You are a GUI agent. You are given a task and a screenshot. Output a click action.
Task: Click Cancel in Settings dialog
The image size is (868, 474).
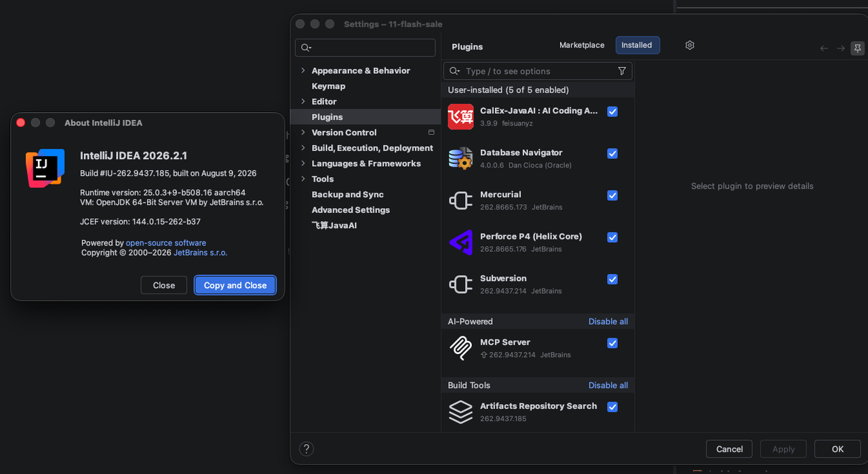[x=729, y=449]
